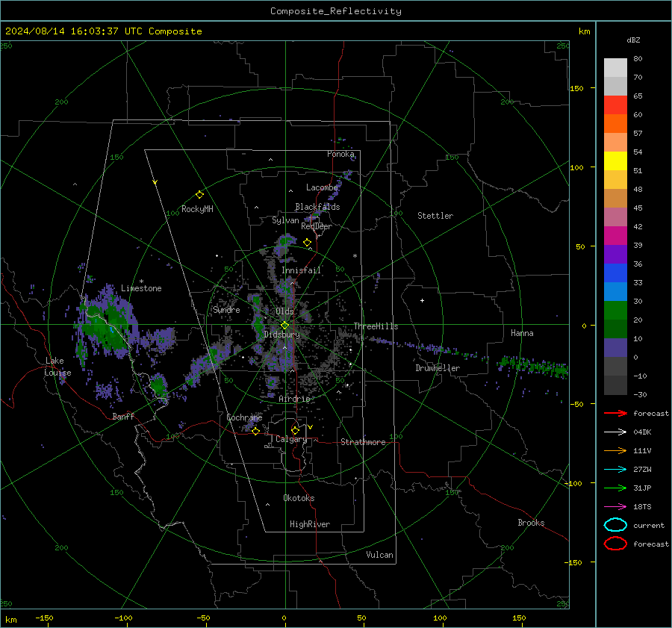Click the 04DK legend label
The image size is (672, 628).
click(642, 432)
